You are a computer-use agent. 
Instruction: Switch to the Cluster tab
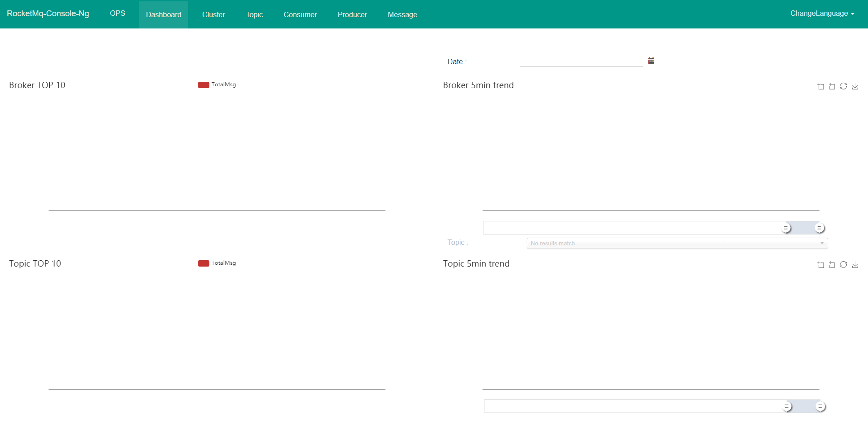pyautogui.click(x=213, y=14)
